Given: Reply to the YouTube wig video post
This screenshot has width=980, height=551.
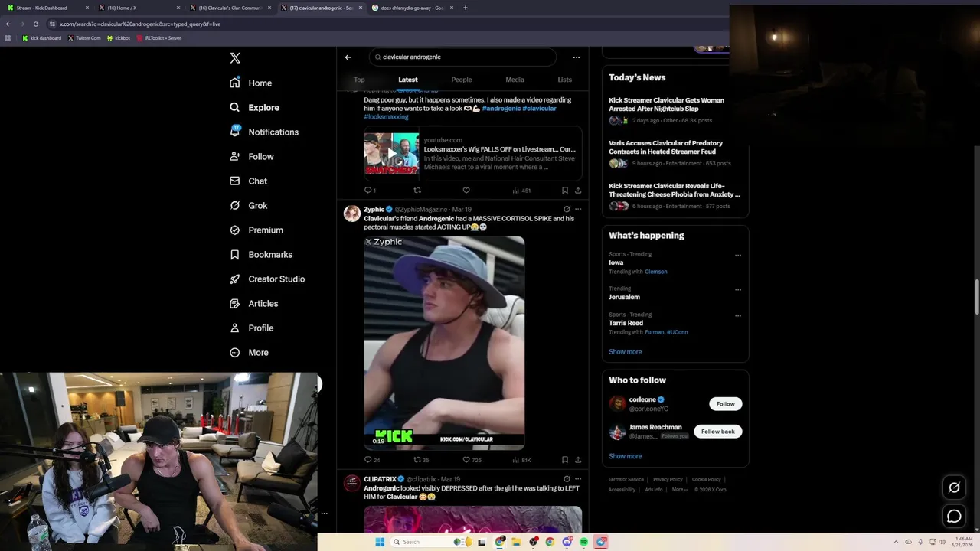Looking at the screenshot, I should click(x=370, y=191).
